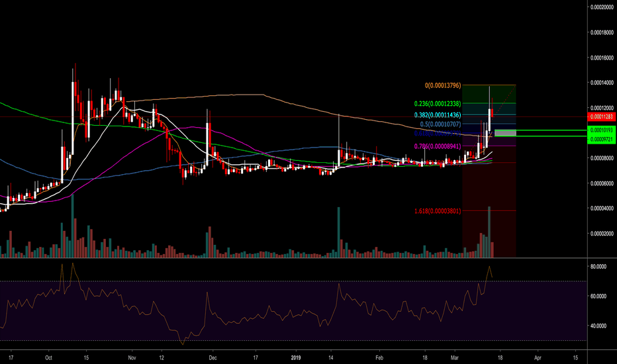Viewport: 617px width, 364px height.
Task: Click the 0.382(0.00011436) retracement label
Action: 437,115
